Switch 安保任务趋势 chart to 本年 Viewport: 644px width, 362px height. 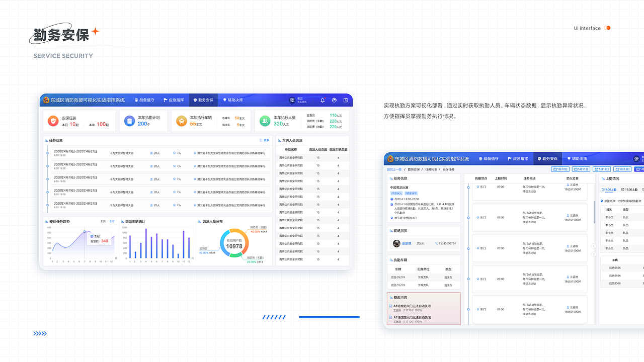coord(112,221)
